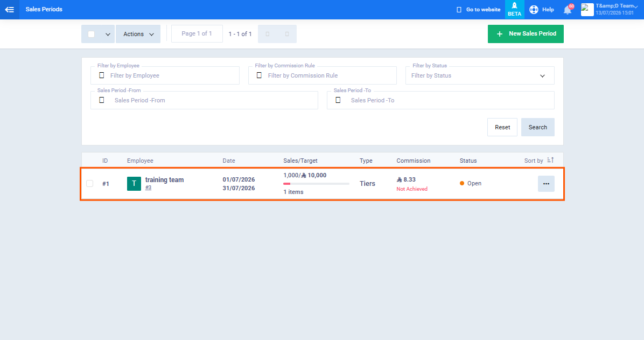This screenshot has width=644, height=340.
Task: Click the Tiers type text
Action: (368, 184)
